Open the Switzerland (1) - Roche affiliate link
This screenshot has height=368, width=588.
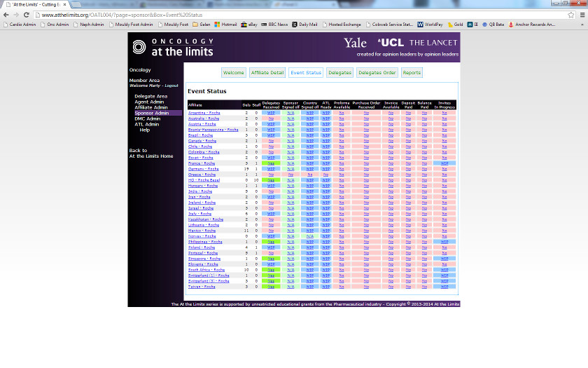[209, 275]
